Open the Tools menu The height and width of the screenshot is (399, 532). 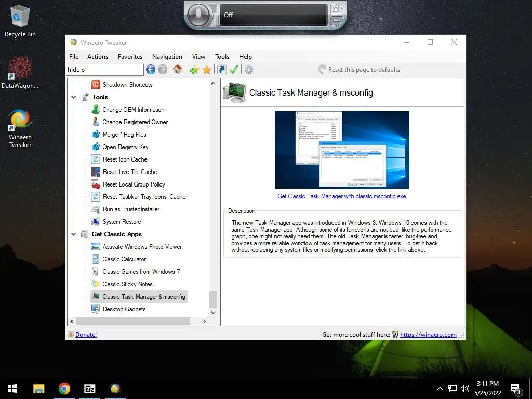coord(222,57)
